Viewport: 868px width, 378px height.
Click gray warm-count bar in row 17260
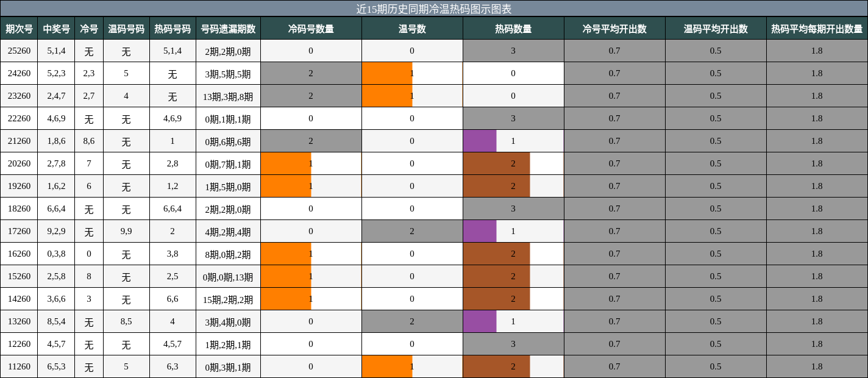412,232
